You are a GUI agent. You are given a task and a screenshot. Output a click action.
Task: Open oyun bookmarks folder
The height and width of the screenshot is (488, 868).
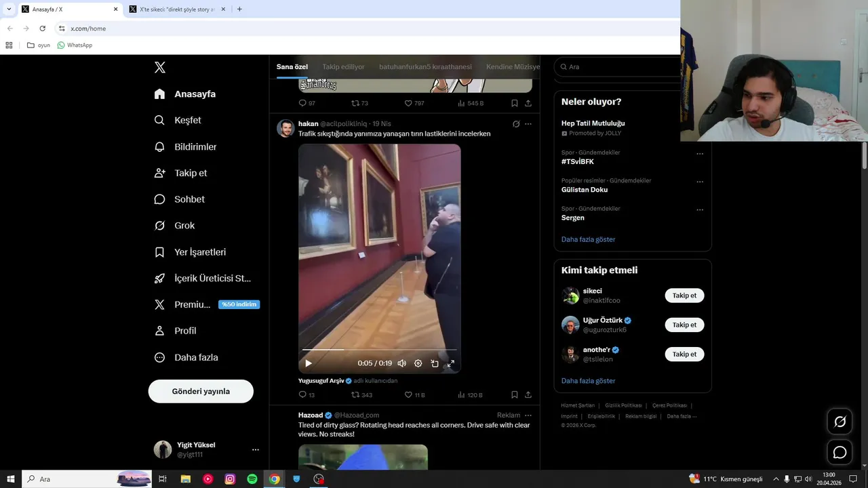pos(39,45)
